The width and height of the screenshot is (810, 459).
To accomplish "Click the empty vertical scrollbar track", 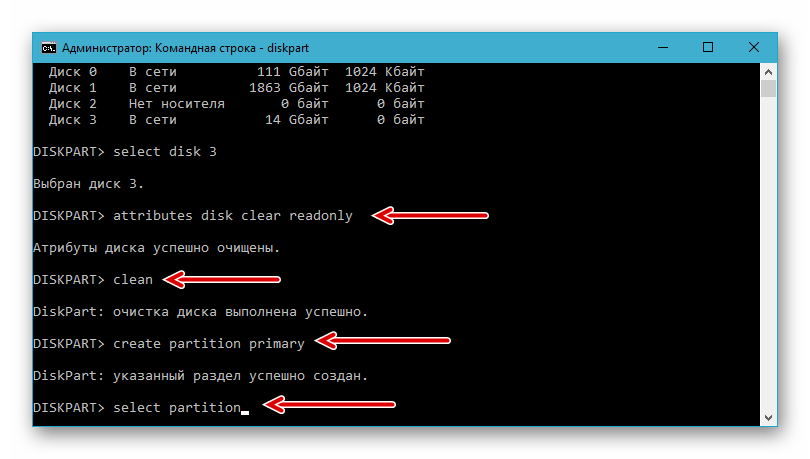I will click(768, 253).
